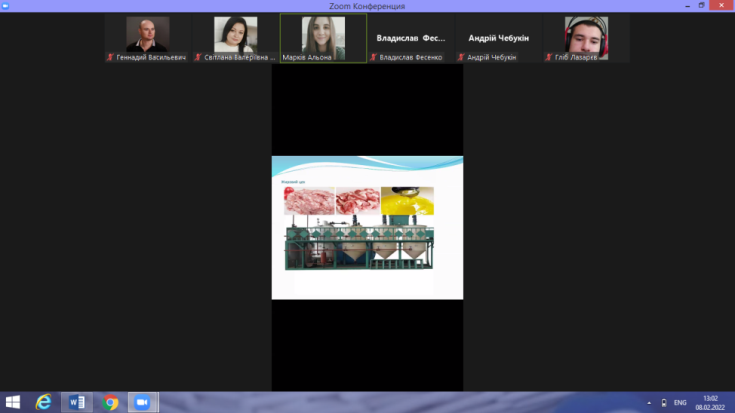Minimize the Zoom conference window
This screenshot has height=413, width=735.
coord(687,6)
